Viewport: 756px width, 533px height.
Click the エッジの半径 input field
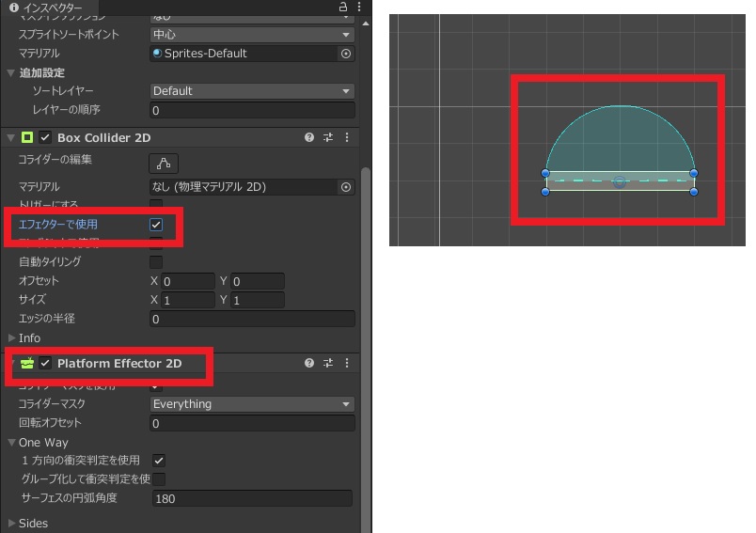[252, 319]
